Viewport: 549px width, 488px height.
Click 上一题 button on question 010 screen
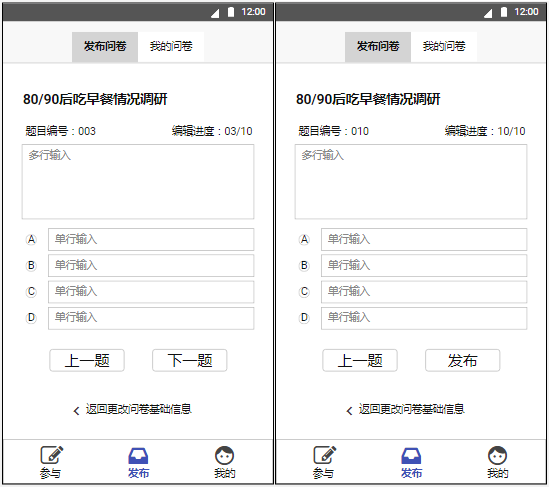pos(360,361)
